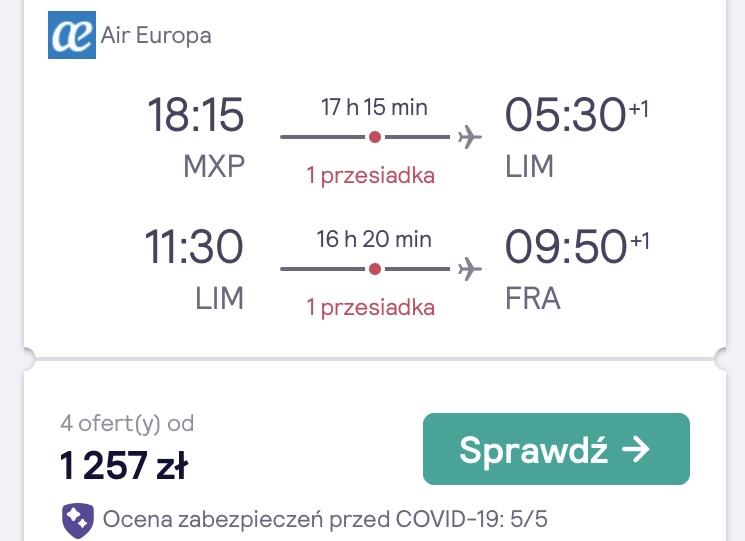The width and height of the screenshot is (745, 541).
Task: Click the return stopover red dot
Action: pos(375,269)
